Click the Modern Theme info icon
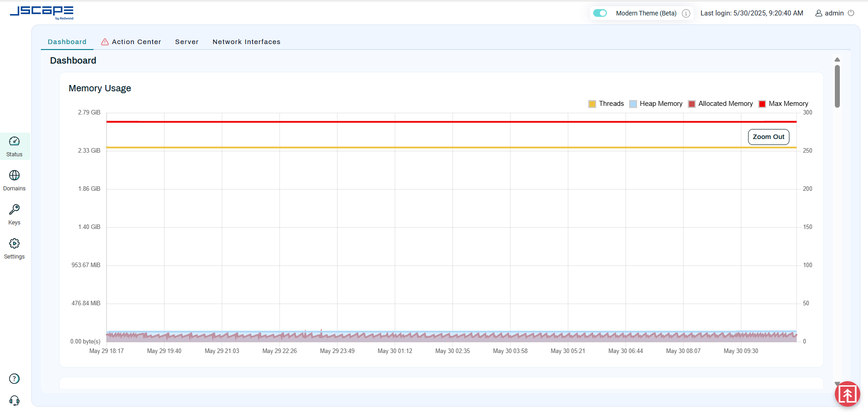This screenshot has height=413, width=868. coord(686,13)
